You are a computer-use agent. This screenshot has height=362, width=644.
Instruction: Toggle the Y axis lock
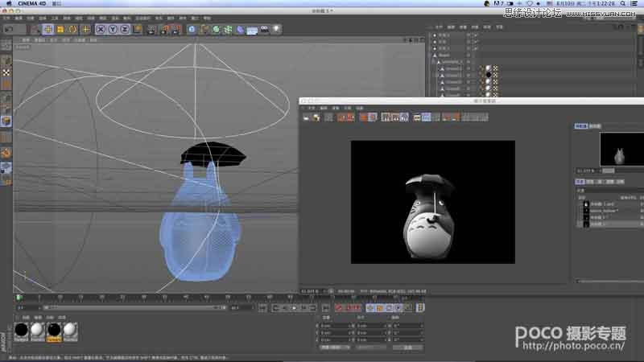point(113,29)
